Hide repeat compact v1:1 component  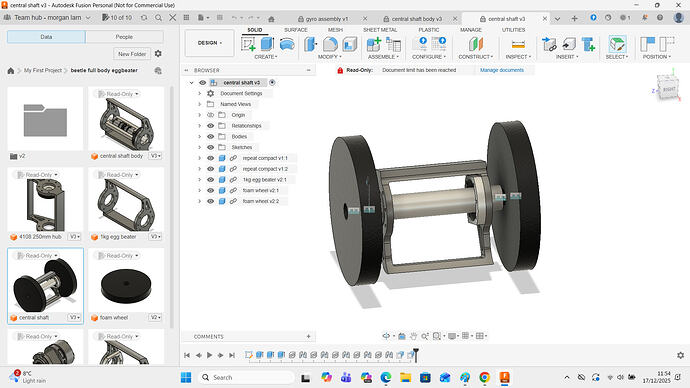point(210,158)
